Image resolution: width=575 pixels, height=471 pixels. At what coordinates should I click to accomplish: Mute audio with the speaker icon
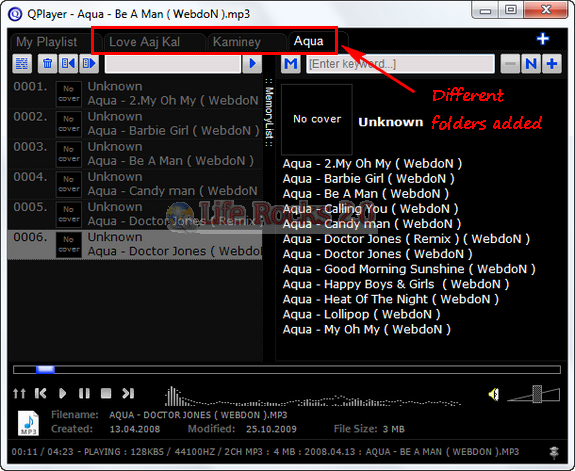[x=494, y=394]
